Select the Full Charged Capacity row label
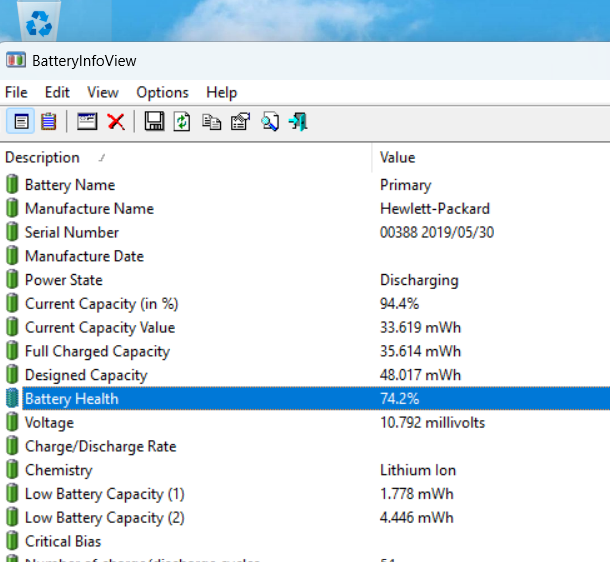 tap(98, 351)
